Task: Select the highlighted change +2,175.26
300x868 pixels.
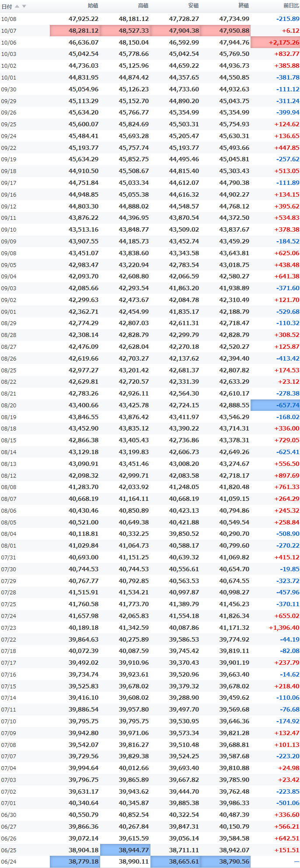Action: (276, 42)
